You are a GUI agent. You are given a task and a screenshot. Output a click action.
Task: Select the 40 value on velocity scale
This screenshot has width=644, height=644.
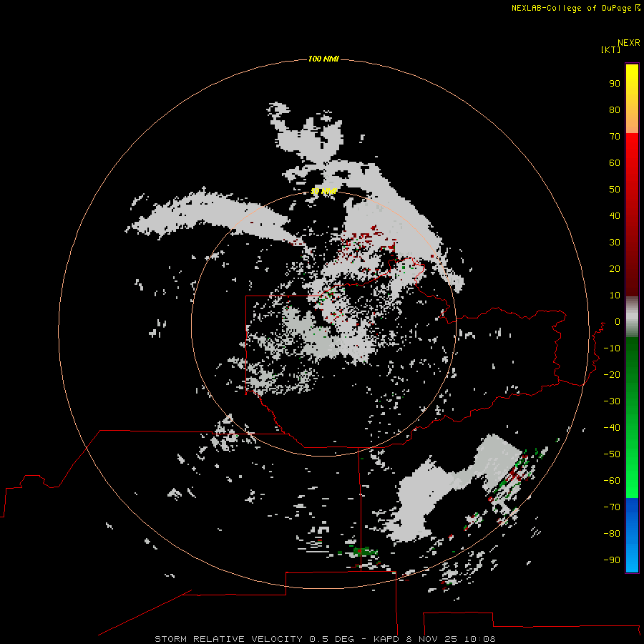pyautogui.click(x=615, y=216)
